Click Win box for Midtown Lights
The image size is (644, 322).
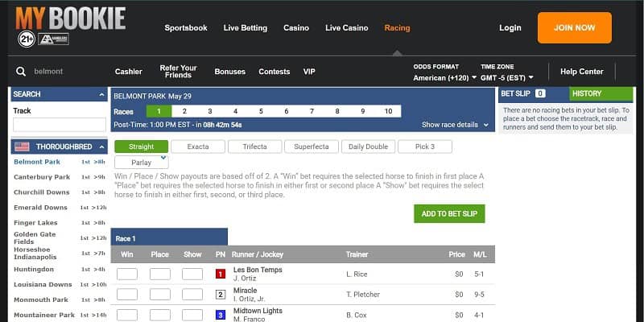point(127,315)
